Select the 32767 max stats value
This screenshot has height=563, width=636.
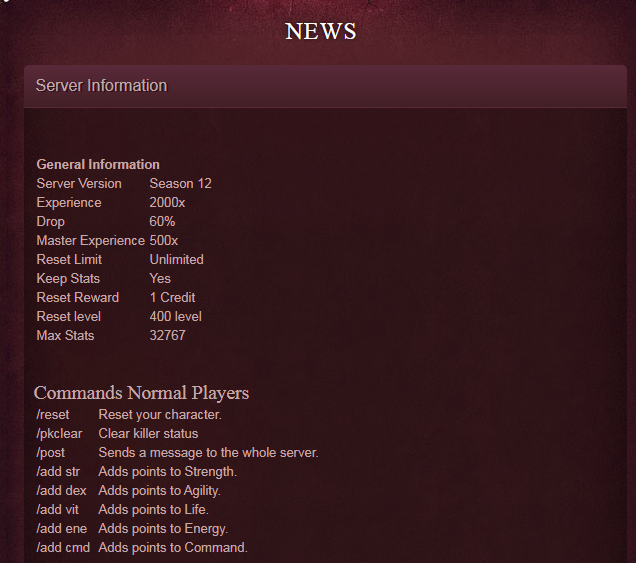(167, 335)
